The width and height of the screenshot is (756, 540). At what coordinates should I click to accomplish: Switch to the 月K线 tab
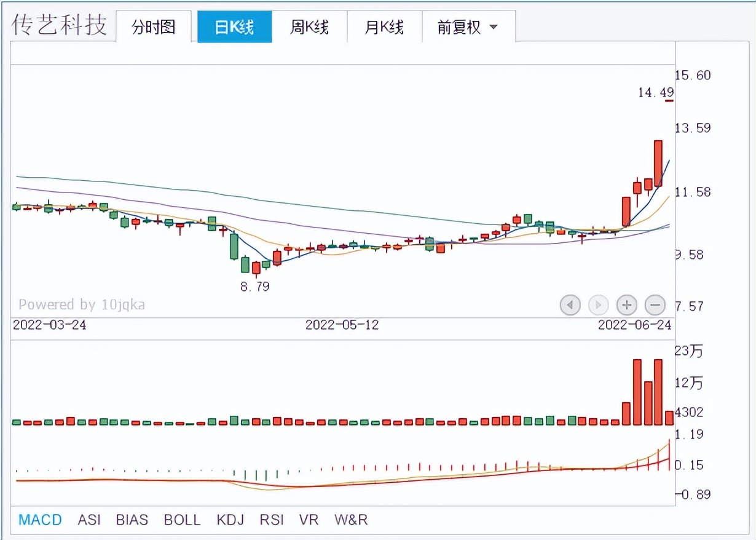pos(384,27)
